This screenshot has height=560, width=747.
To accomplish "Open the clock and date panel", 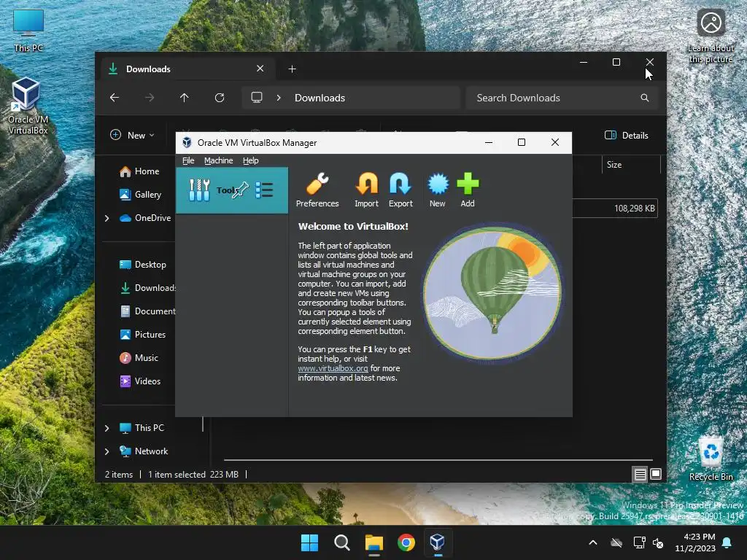I will click(x=695, y=542).
